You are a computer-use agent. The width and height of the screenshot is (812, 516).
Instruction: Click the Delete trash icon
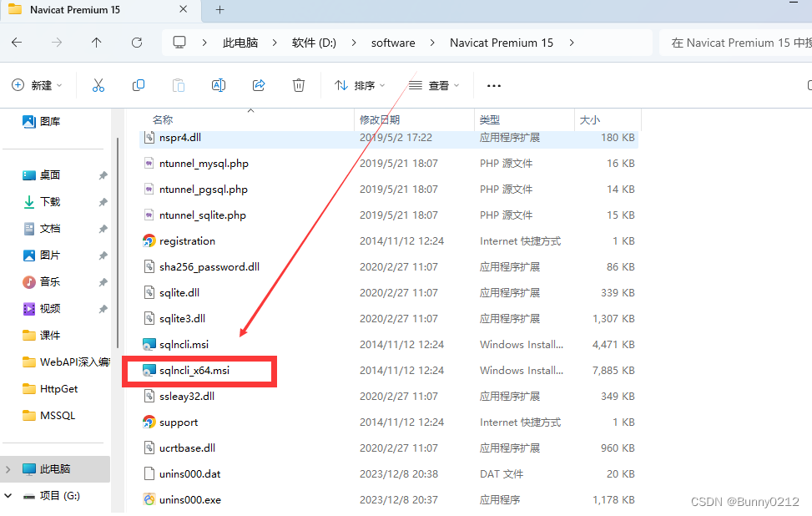[x=299, y=85]
